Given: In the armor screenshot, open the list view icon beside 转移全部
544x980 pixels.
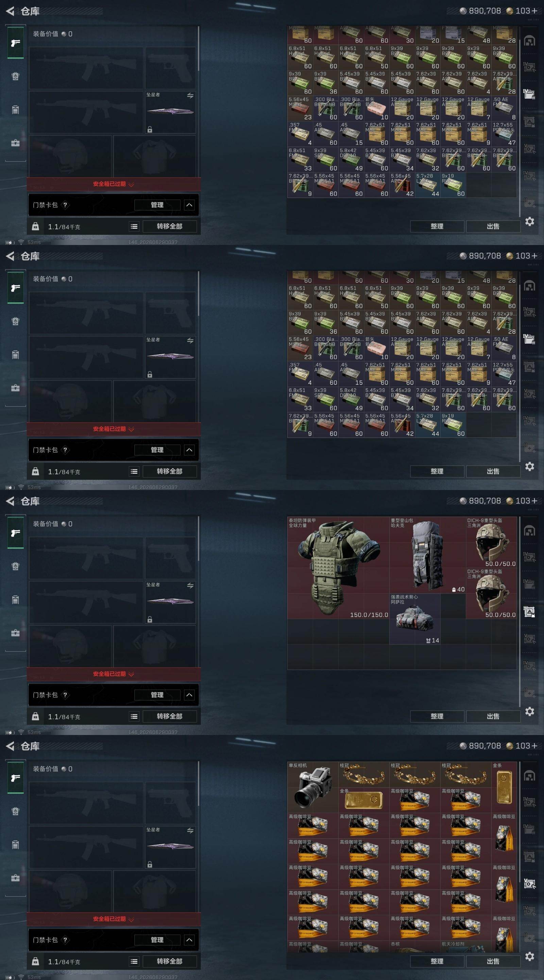Looking at the screenshot, I should [x=134, y=716].
